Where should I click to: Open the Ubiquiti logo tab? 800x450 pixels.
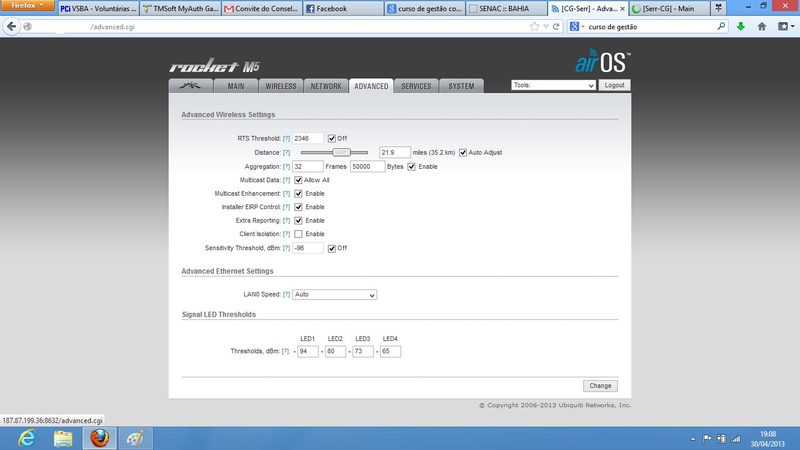click(x=190, y=86)
